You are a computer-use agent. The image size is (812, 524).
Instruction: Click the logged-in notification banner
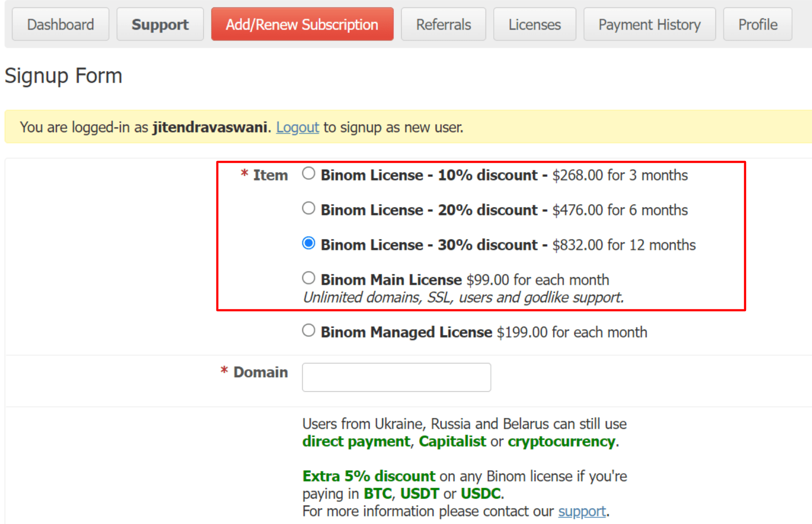tap(242, 127)
